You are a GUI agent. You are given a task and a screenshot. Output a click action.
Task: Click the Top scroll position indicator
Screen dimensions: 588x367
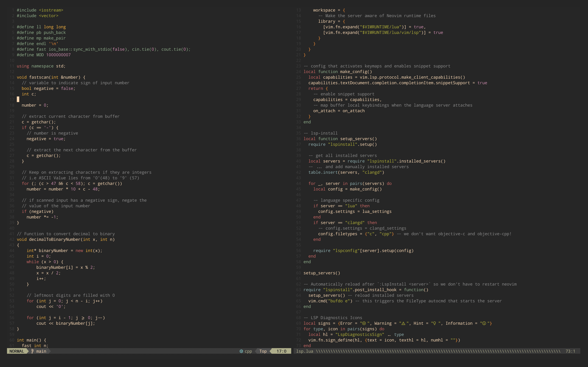pos(263,351)
